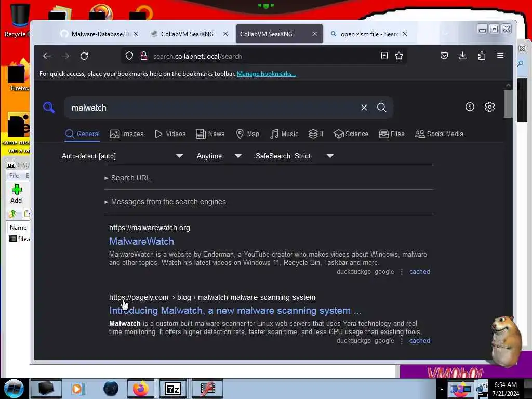Open the Introducing Malwatch result title

(x=235, y=311)
